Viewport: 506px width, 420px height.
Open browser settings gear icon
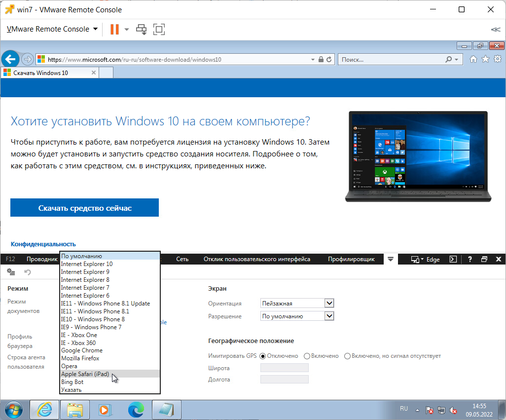497,59
